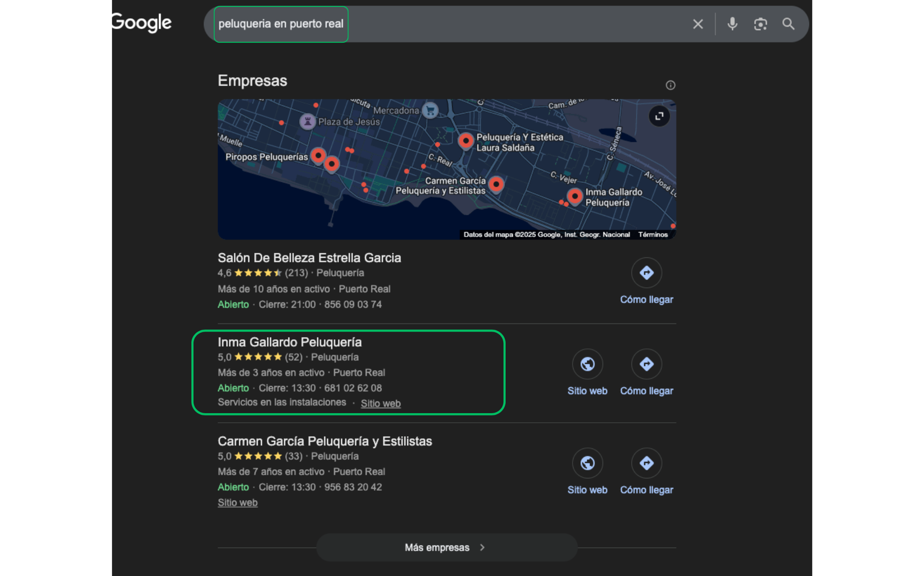Viewport: 924px width, 576px height.
Task: Click the 5,0 rating with (33) reviews
Action: [260, 456]
